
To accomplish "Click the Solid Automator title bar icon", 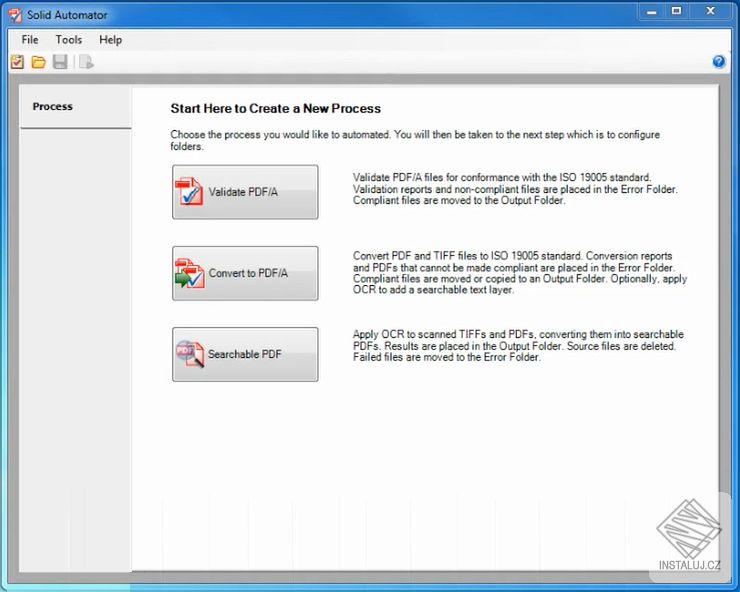I will tap(15, 15).
